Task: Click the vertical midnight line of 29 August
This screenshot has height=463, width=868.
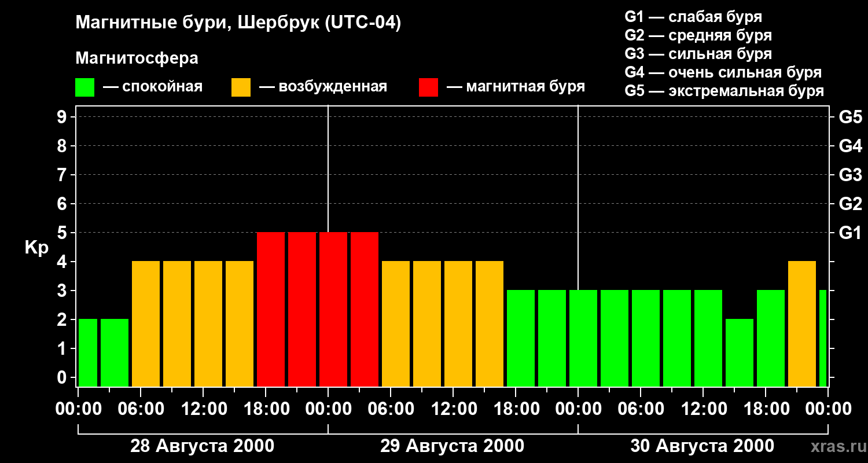Action: coord(328,246)
